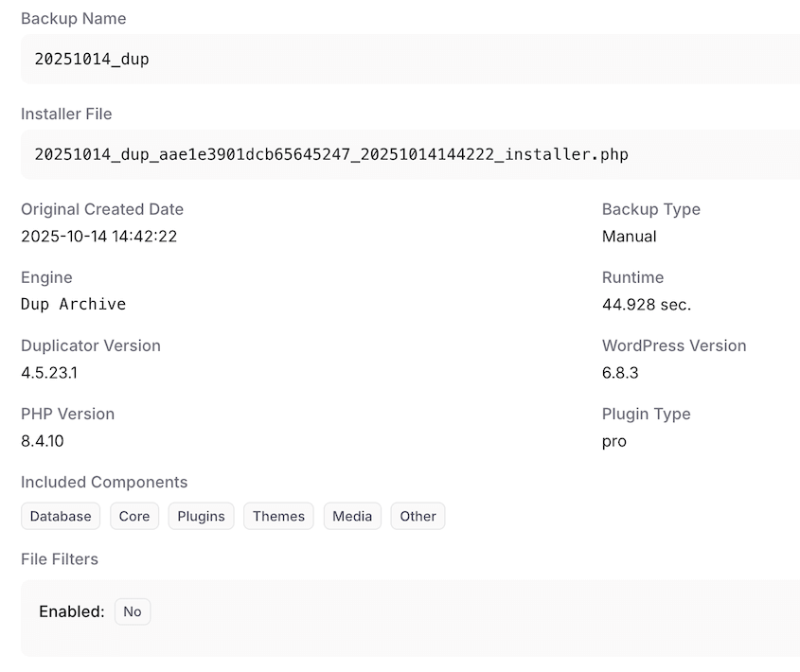This screenshot has width=800, height=672.
Task: Select the WordPress Version 6.8.3 value
Action: click(x=619, y=372)
